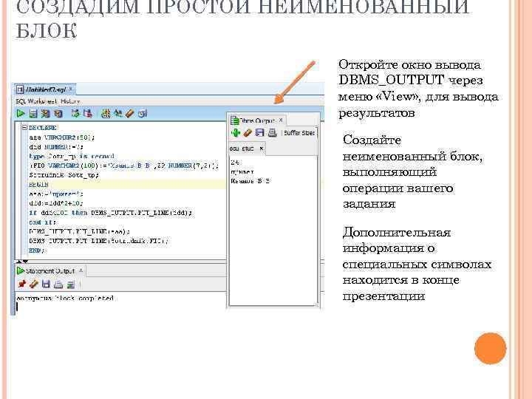532x399 pixels.
Task: Click the Dbms Output line containing 'B B'
Action: [x=250, y=181]
